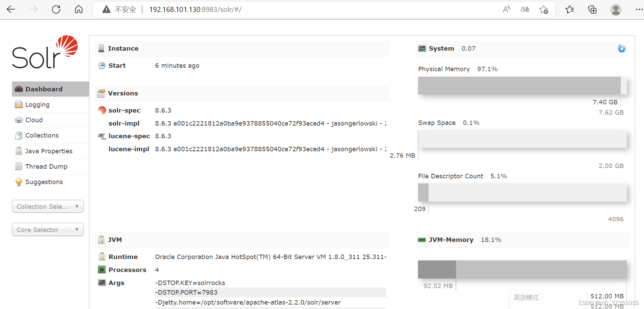The width and height of the screenshot is (644, 309).
Task: Switch to the Dashboard section
Action: point(44,89)
